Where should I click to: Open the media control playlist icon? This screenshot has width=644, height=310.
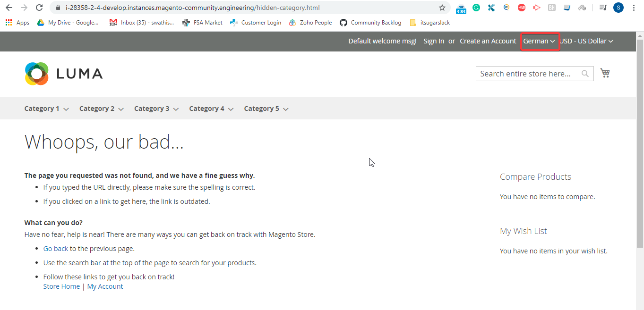point(603,8)
